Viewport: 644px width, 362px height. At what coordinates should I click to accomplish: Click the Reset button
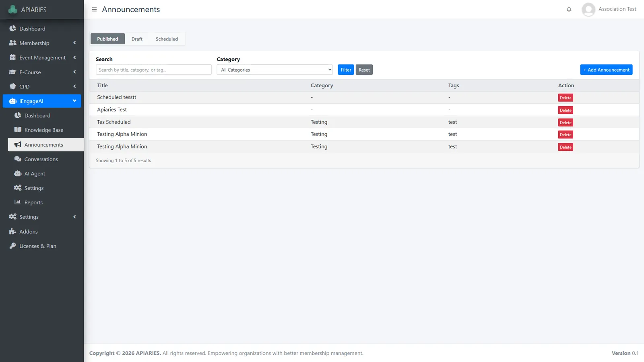pyautogui.click(x=364, y=70)
